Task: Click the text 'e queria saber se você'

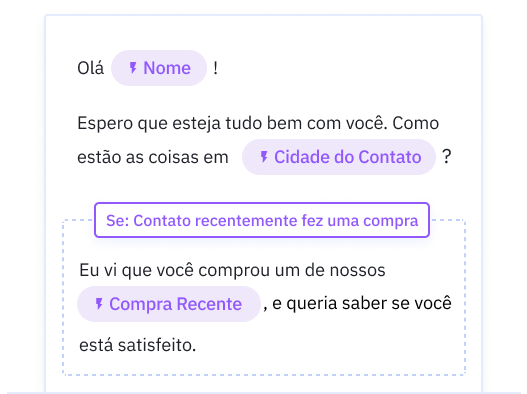Action: pyautogui.click(x=362, y=303)
